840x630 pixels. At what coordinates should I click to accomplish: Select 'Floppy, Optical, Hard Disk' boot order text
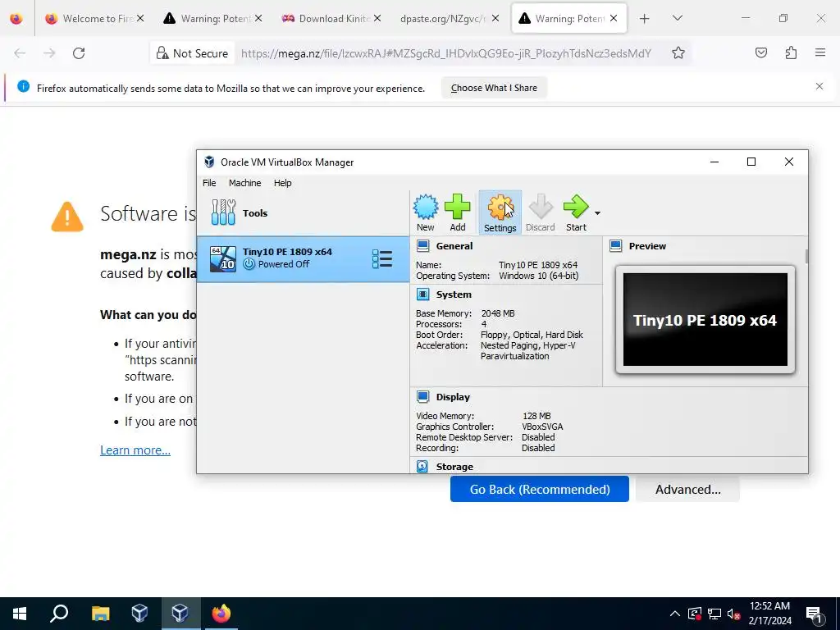532,335
